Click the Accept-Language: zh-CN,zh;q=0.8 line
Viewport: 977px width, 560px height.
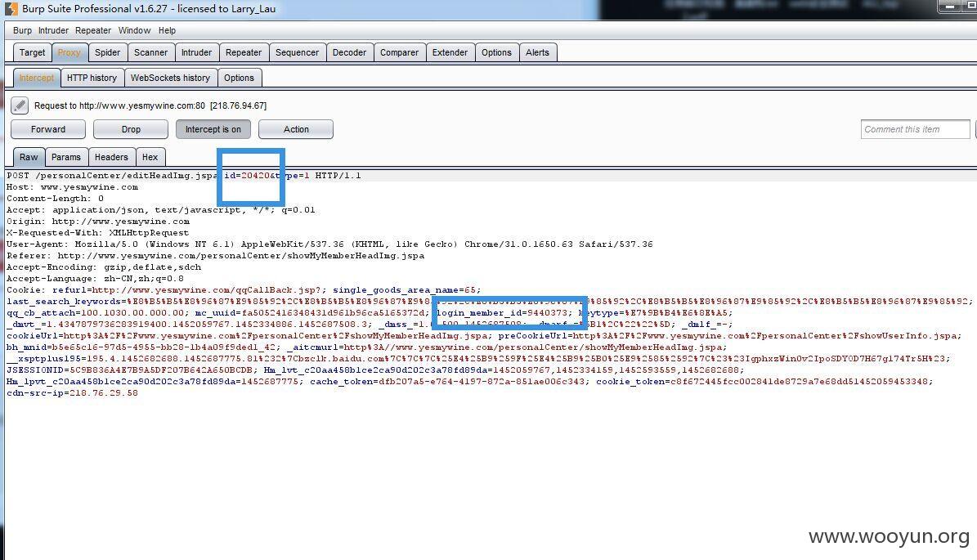pos(96,279)
